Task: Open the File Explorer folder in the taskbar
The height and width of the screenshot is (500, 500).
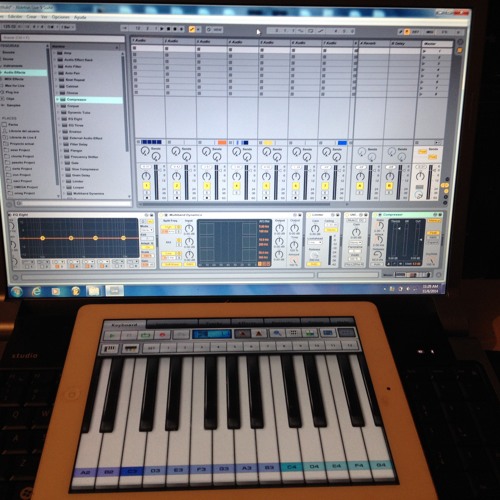Action: click(x=94, y=291)
